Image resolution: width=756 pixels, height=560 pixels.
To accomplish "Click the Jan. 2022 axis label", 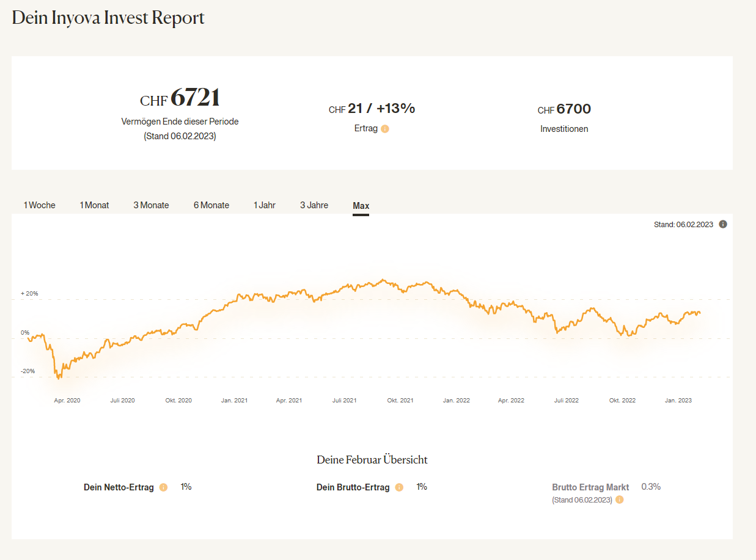I will 456,401.
